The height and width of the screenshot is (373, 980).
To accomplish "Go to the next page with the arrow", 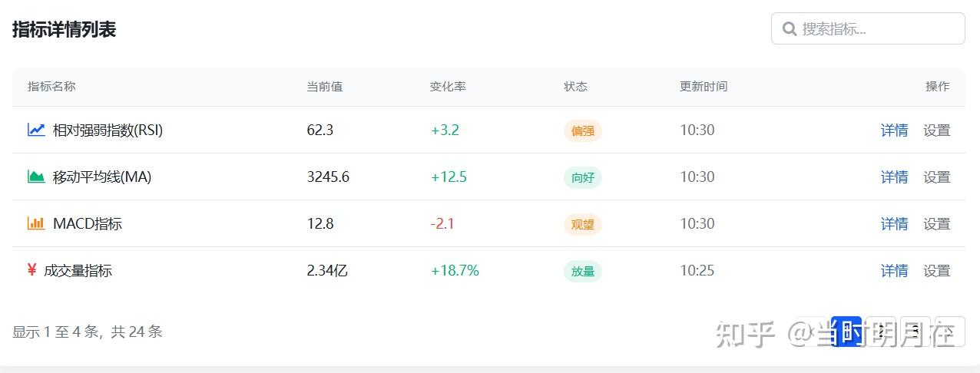I will click(949, 332).
